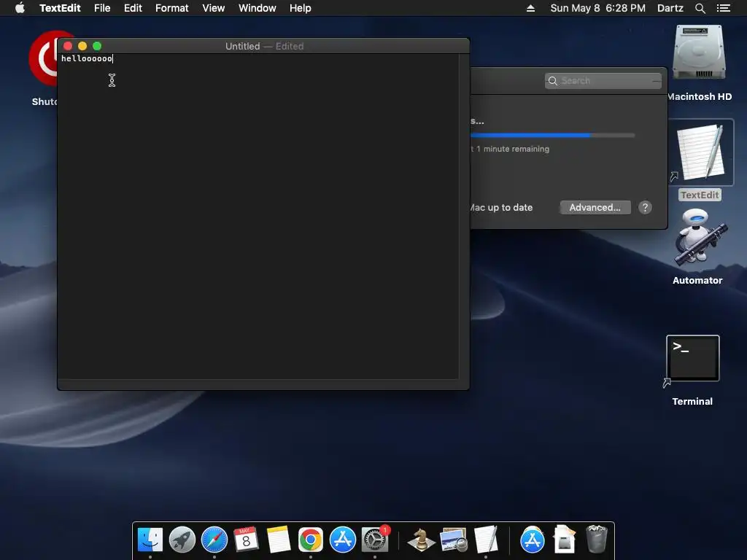The width and height of the screenshot is (747, 560).
Task: Click the Search field in preferences window
Action: point(603,80)
